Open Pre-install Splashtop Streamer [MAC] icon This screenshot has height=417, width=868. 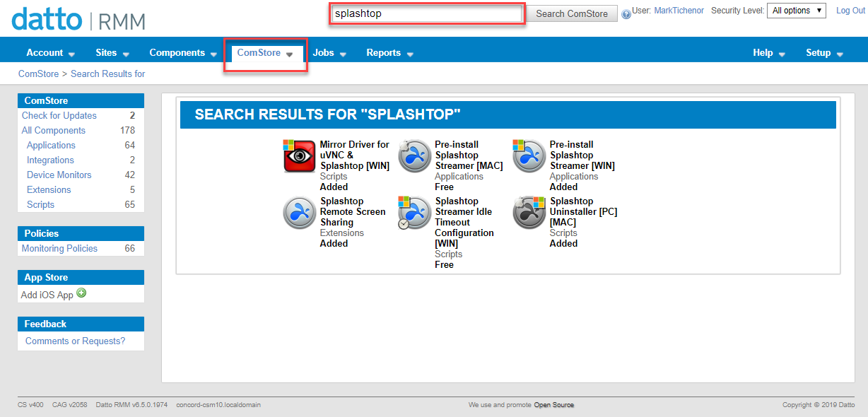[414, 156]
